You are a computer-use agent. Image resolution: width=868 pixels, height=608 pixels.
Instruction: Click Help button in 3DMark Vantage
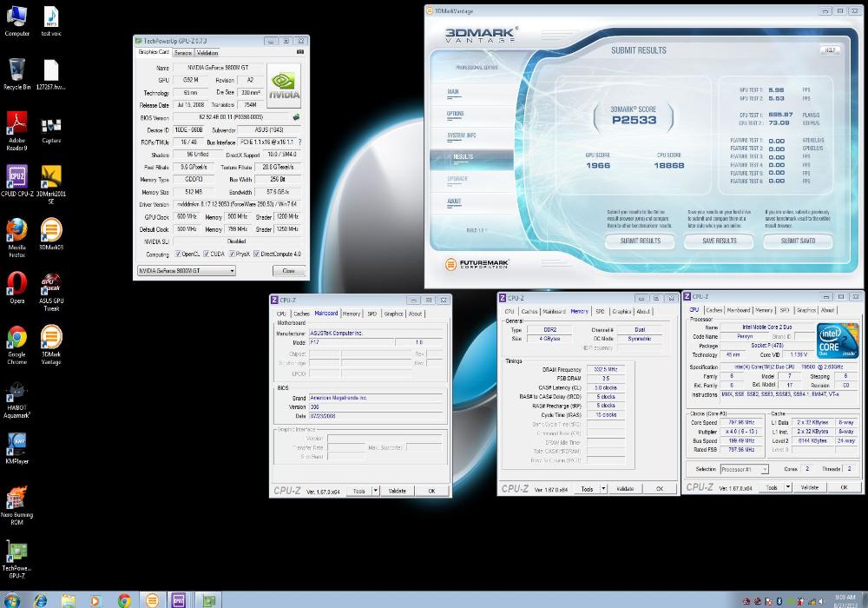click(830, 50)
